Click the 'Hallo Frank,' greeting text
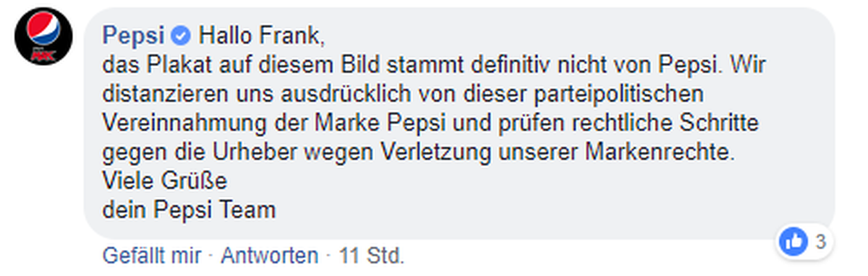The width and height of the screenshot is (868, 276). pyautogui.click(x=259, y=34)
